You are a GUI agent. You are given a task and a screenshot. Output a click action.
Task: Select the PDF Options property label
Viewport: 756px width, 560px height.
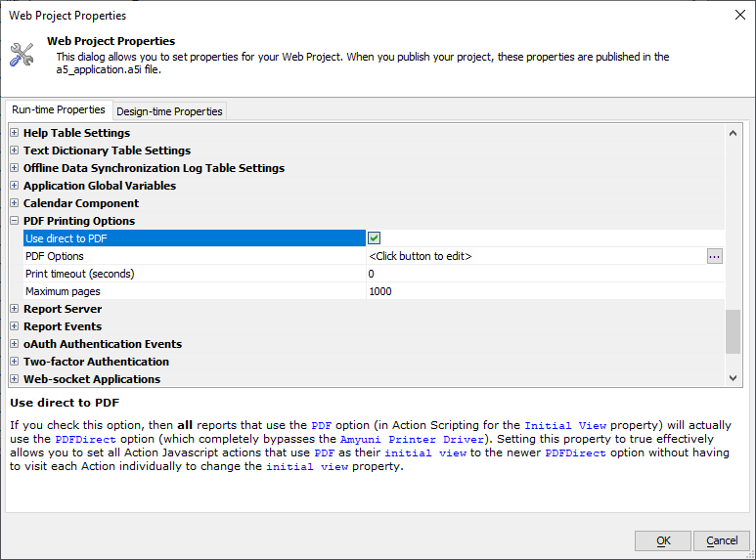tap(55, 256)
